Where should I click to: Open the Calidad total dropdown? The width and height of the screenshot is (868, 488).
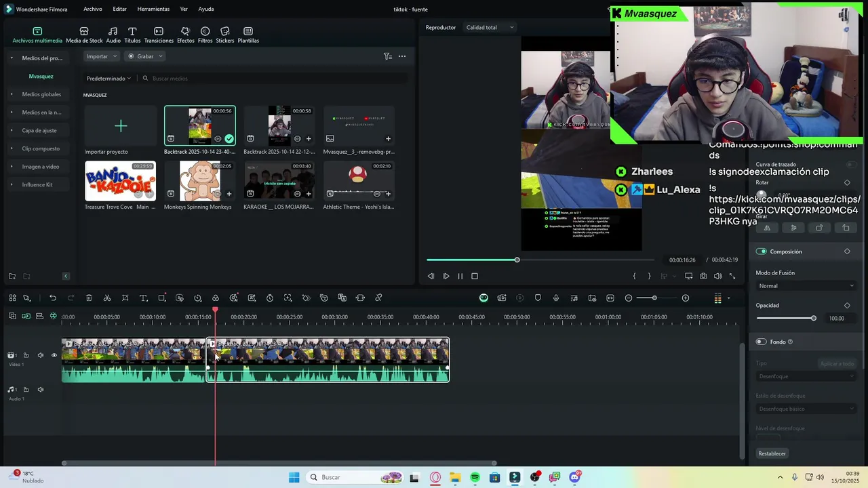coord(490,27)
